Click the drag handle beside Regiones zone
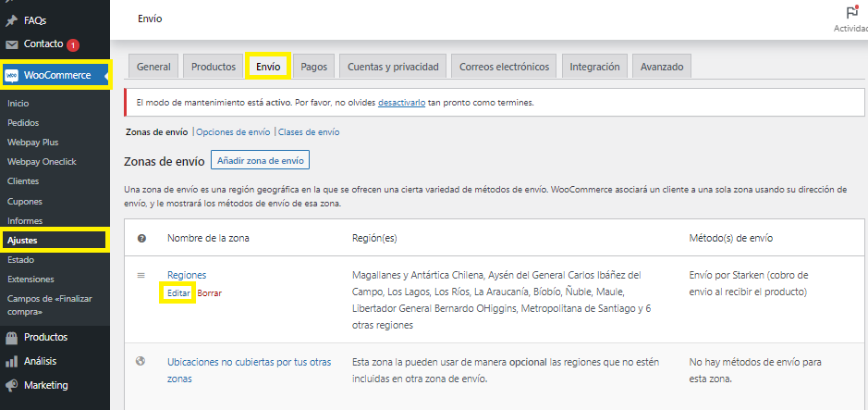This screenshot has height=410, width=868. click(x=141, y=275)
